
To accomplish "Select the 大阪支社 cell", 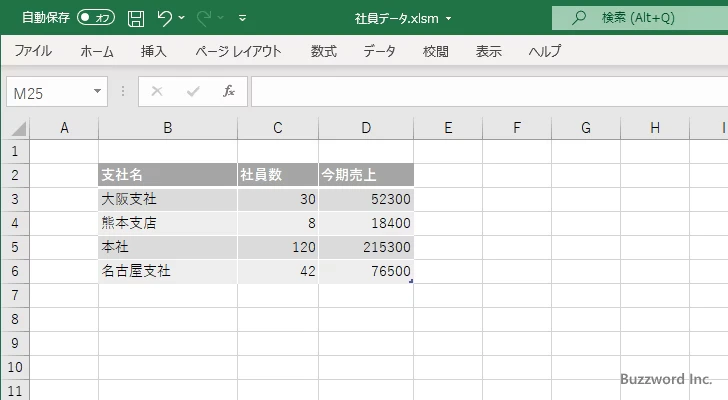I will point(168,199).
